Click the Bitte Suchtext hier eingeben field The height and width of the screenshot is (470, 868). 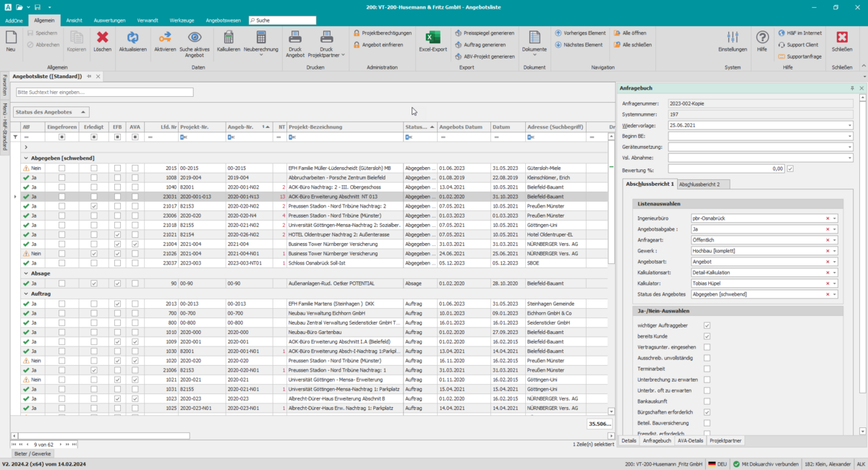click(x=104, y=93)
